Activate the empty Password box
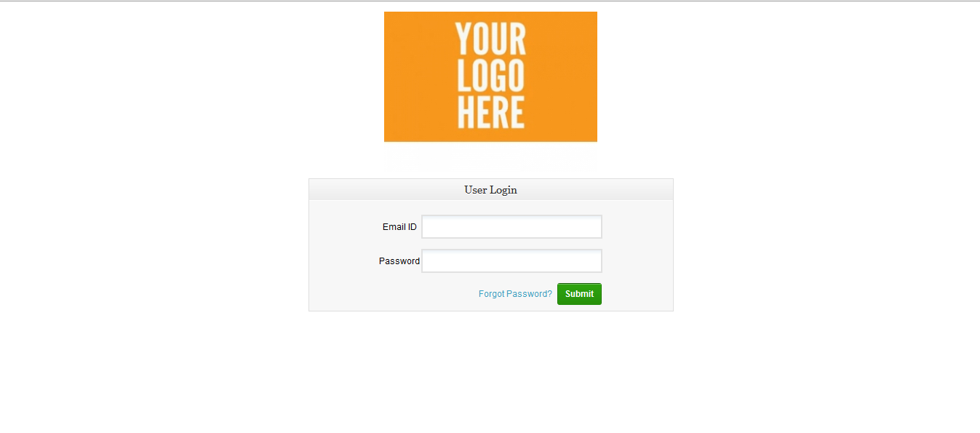The image size is (980, 433). [x=511, y=261]
